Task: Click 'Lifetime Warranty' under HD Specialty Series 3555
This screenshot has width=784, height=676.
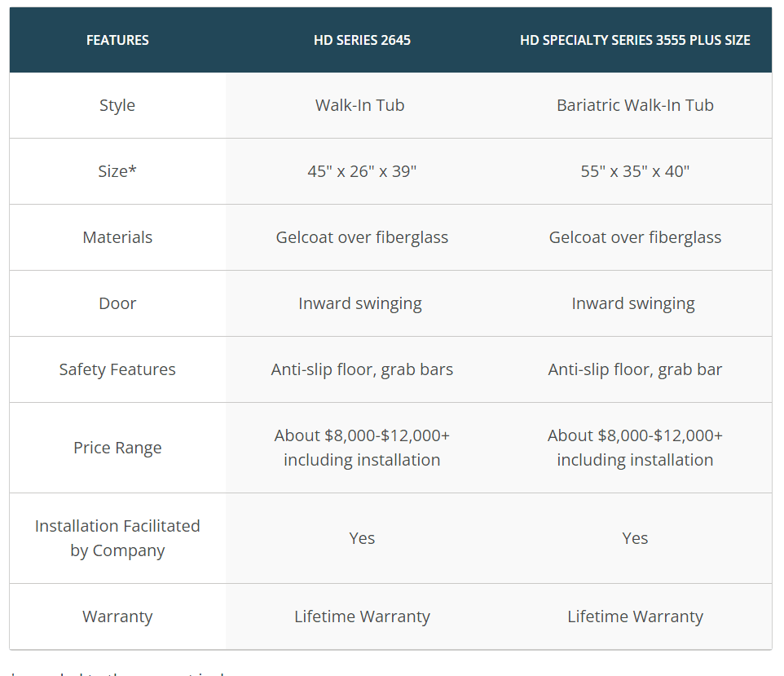Action: [635, 616]
